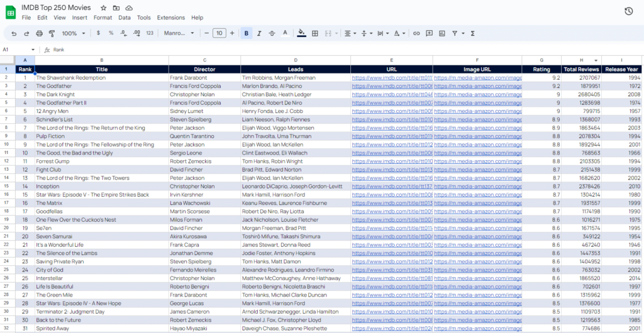The width and height of the screenshot is (644, 333).
Task: Click the Redo arrow icon
Action: 26,33
